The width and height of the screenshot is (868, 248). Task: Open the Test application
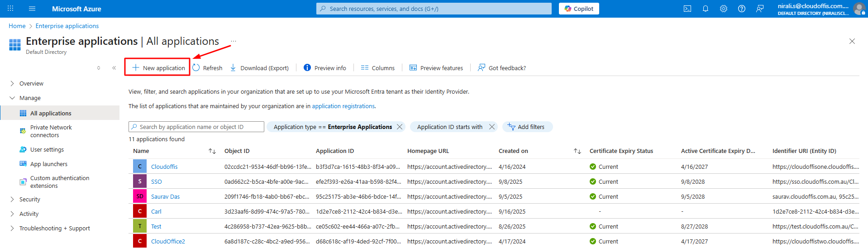point(156,226)
